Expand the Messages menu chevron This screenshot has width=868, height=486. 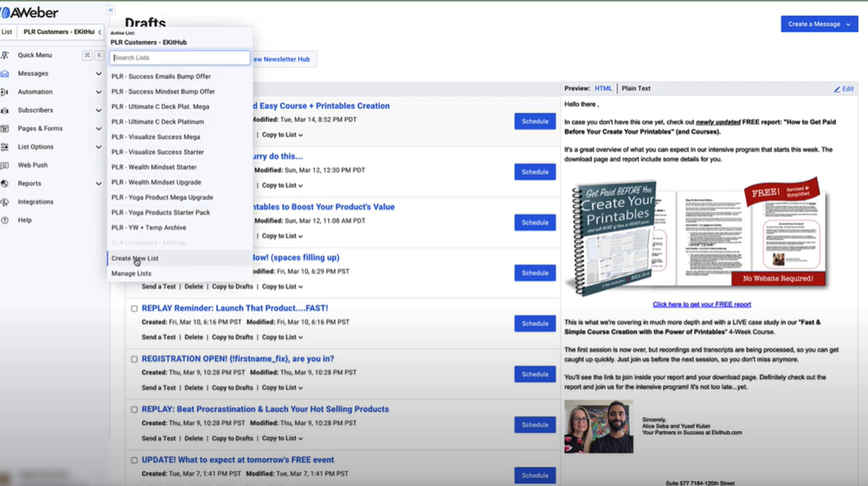click(x=99, y=73)
